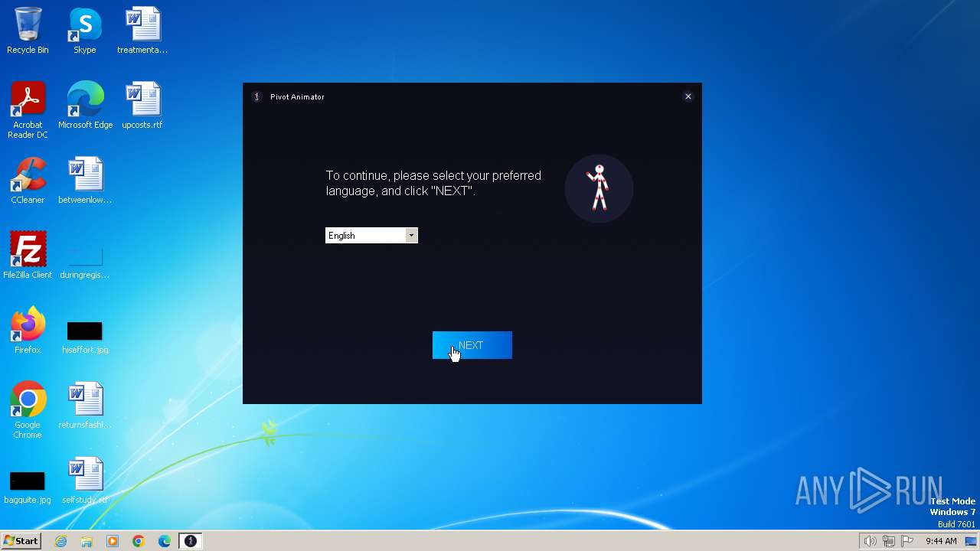This screenshot has width=980, height=551.
Task: Open the Windows Start menu
Action: [x=21, y=541]
